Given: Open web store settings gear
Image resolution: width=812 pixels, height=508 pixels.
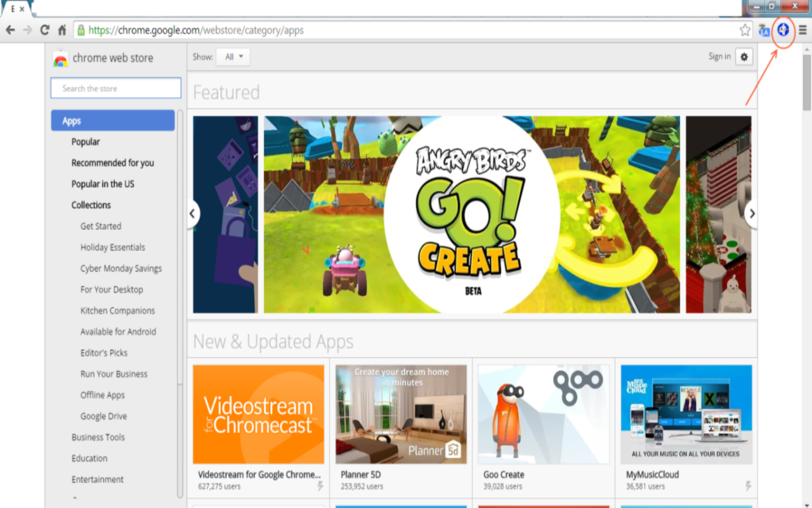Looking at the screenshot, I should pos(744,57).
